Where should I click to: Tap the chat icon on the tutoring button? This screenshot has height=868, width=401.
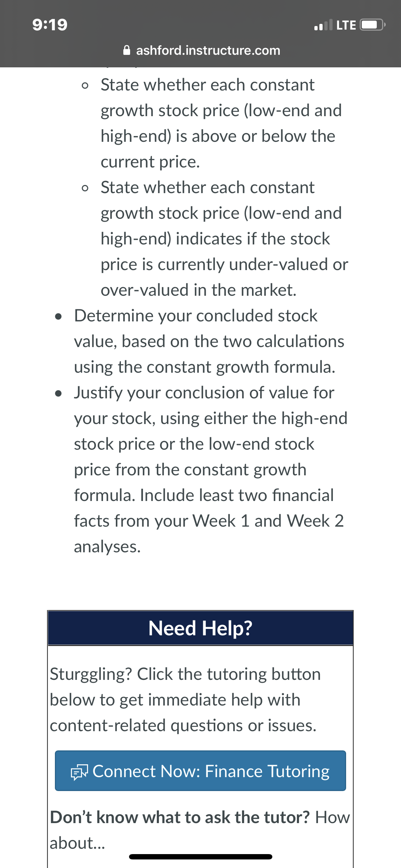(x=79, y=773)
